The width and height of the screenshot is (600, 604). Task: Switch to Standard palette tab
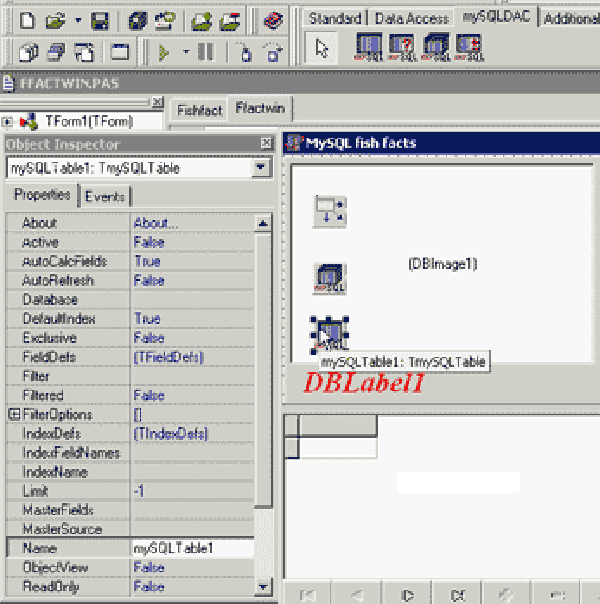click(335, 18)
